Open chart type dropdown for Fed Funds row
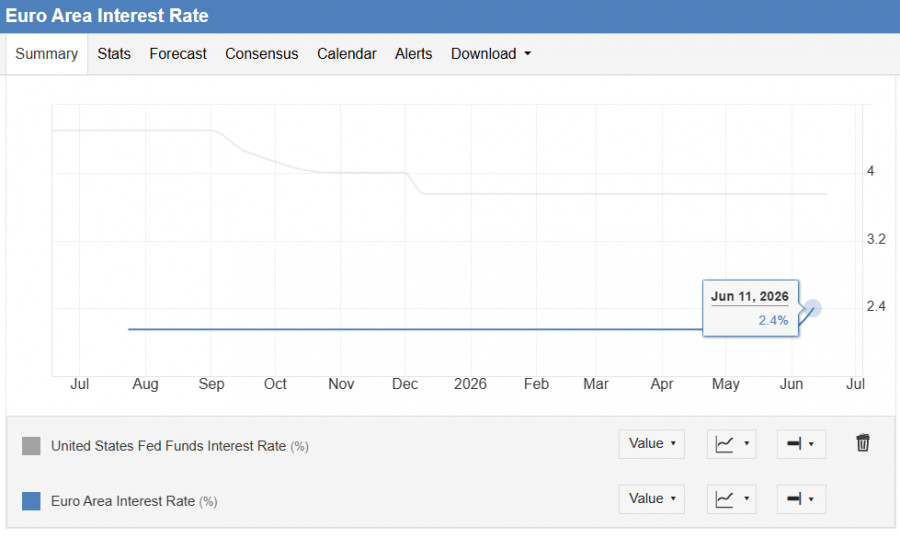 731,444
